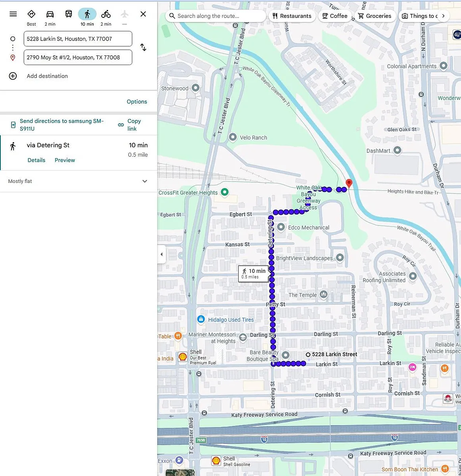
Task: Open the hamburger main menu
Action: click(13, 14)
